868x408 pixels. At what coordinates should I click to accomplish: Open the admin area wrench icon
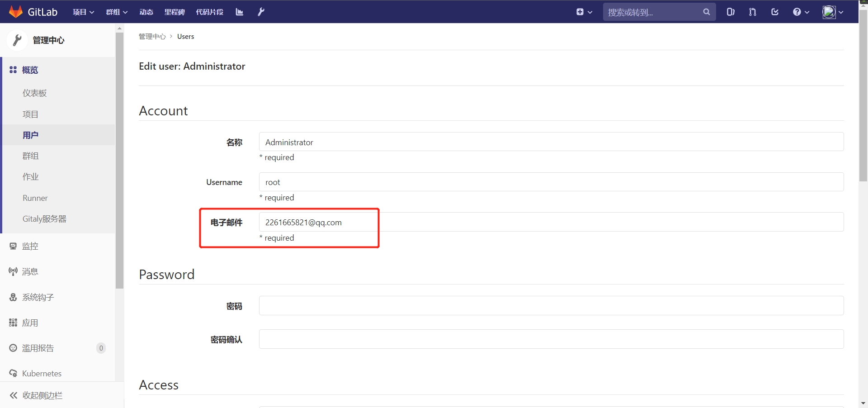click(x=261, y=12)
